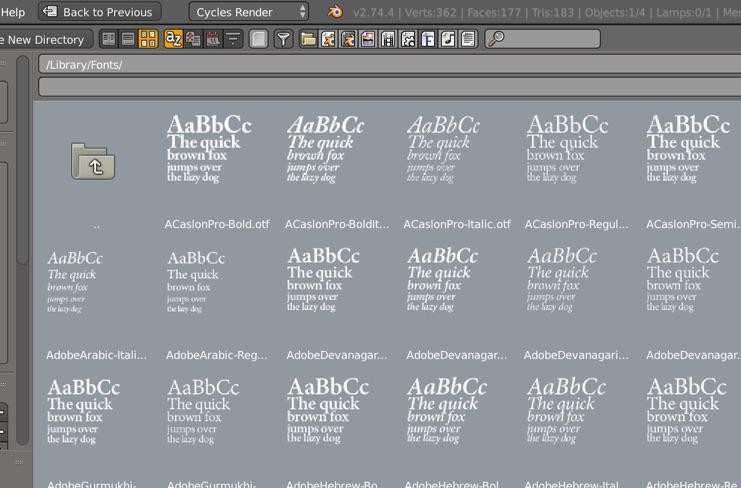
Task: Toggle folders filter icon
Action: (x=308, y=39)
